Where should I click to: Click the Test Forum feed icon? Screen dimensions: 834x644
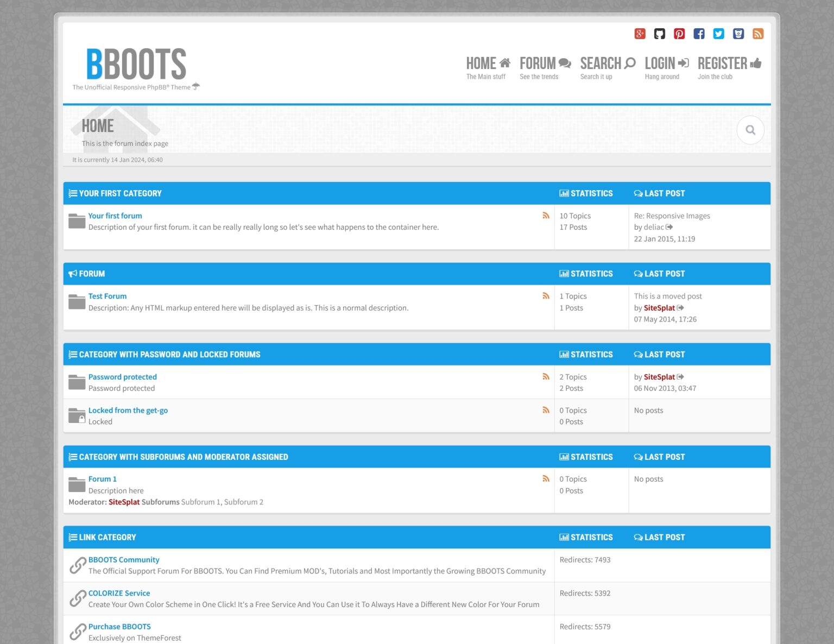(546, 295)
